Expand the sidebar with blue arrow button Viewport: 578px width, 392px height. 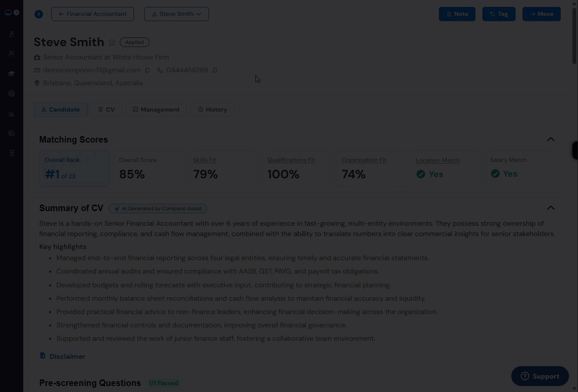pos(39,14)
